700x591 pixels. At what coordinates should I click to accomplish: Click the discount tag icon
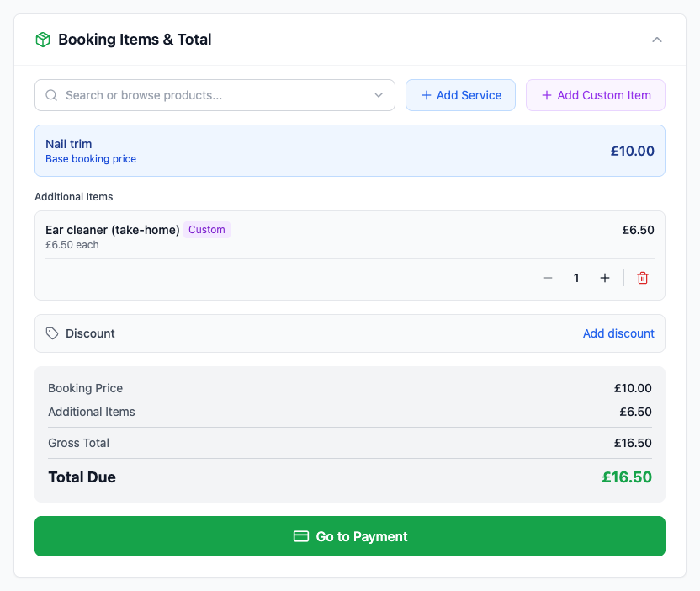pos(52,333)
